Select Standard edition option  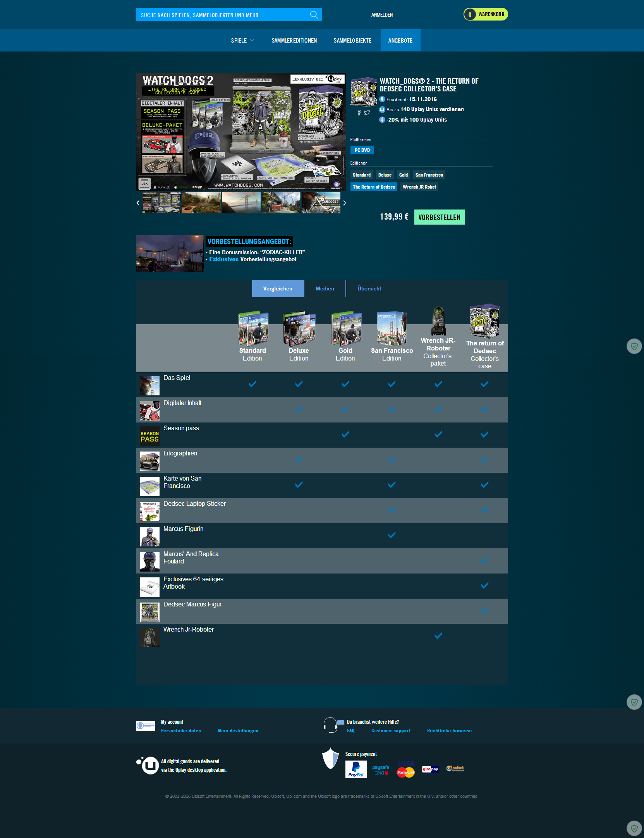tap(362, 175)
